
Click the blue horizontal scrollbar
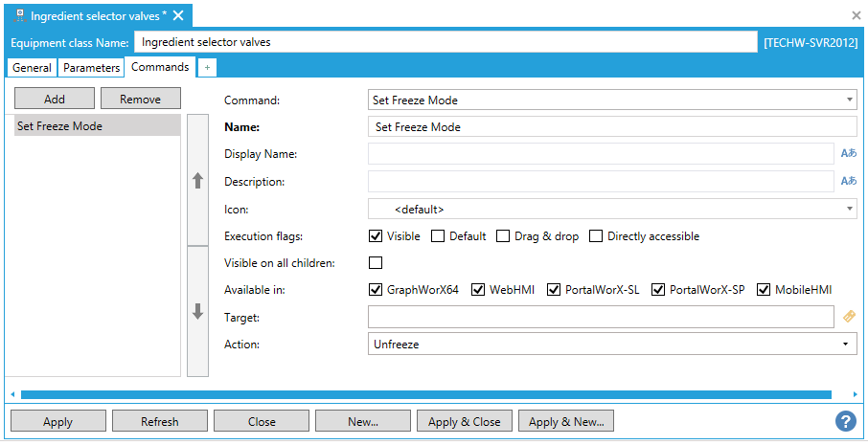tap(425, 394)
